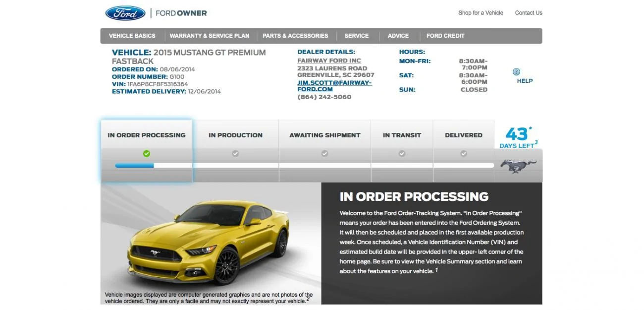Image resolution: width=644 pixels, height=310 pixels.
Task: Click the Ford Owner header text
Action: click(x=181, y=13)
